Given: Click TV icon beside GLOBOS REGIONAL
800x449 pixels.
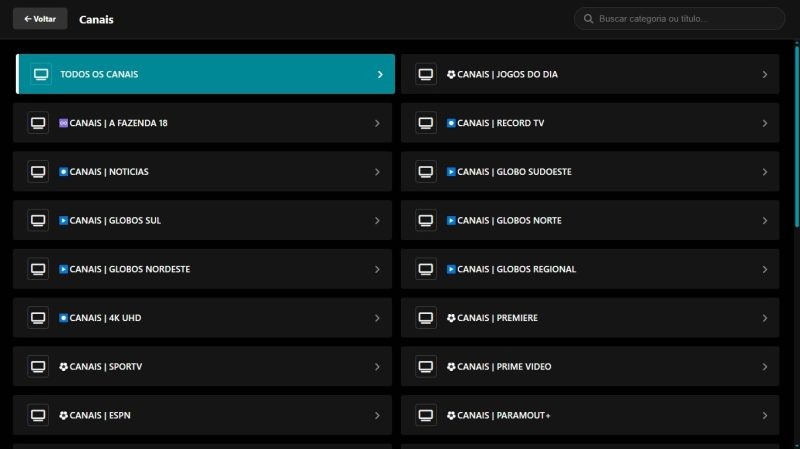Looking at the screenshot, I should pos(426,269).
